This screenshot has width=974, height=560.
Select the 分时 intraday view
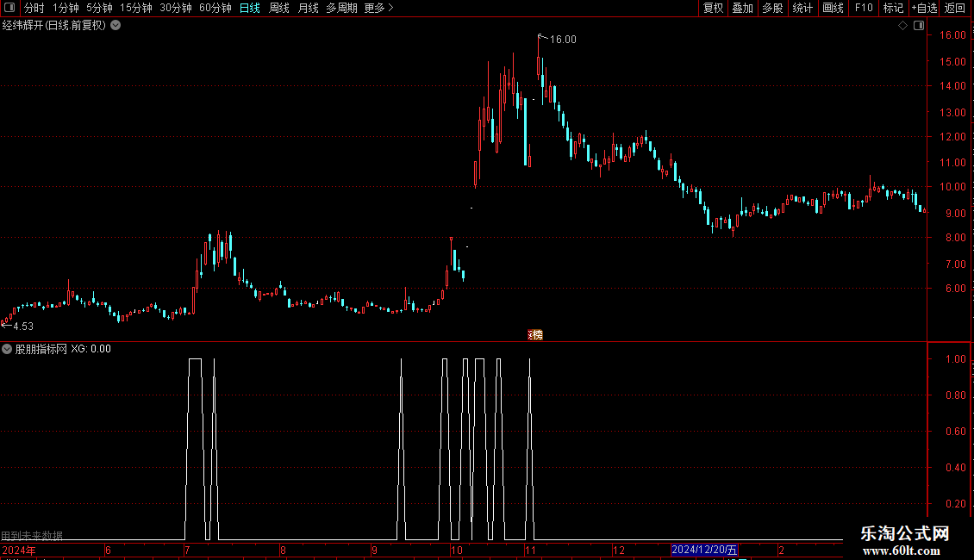coord(34,8)
